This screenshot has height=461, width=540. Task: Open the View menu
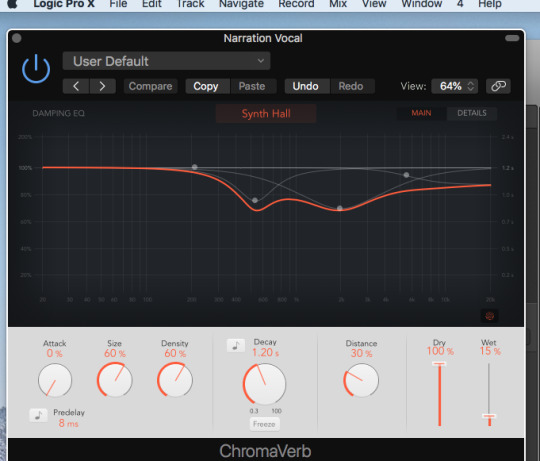point(374,4)
